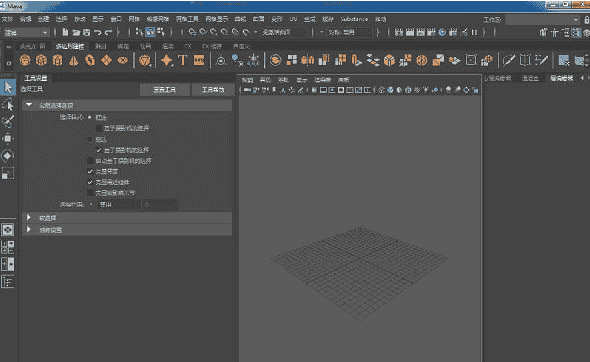This screenshot has width=590, height=362.
Task: Toggle select by object type mode
Action: point(150,32)
